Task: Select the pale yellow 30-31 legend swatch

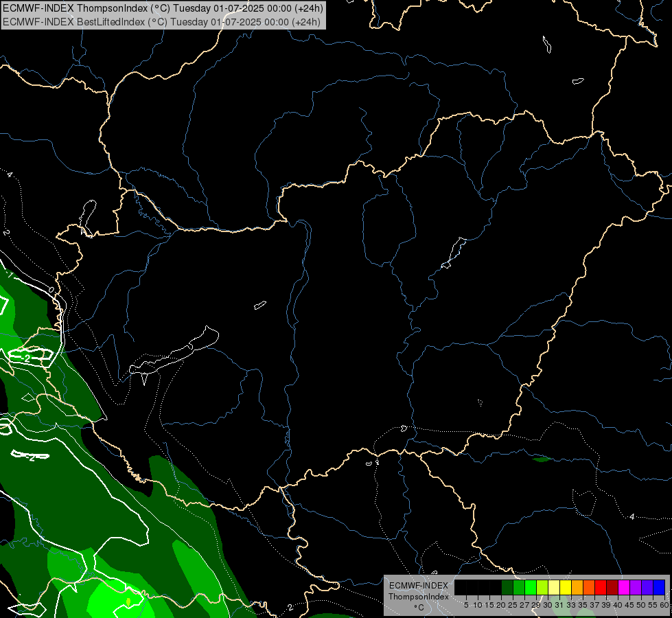Action: click(554, 587)
